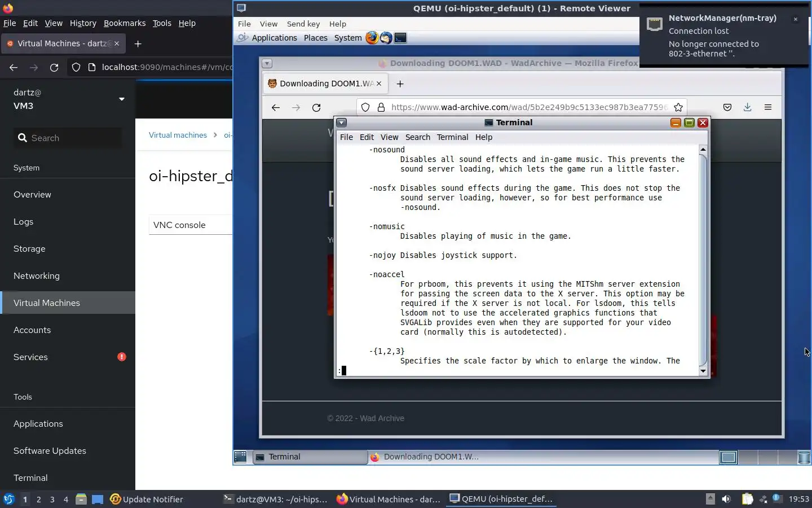Launch Firefox from the guest top panel

372,38
